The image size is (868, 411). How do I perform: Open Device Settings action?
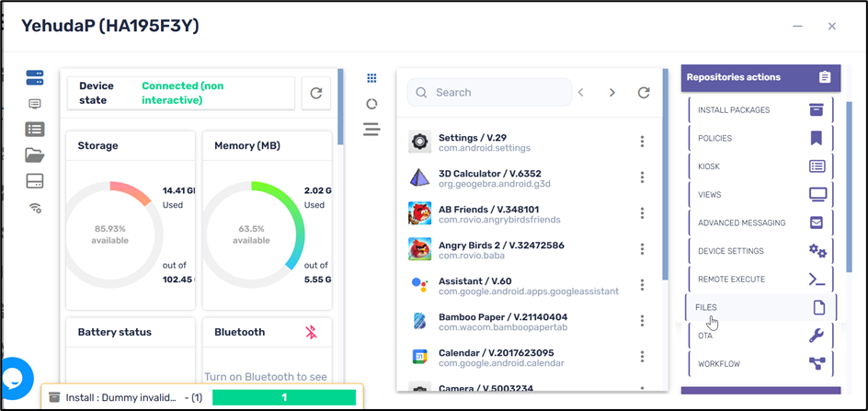click(761, 251)
